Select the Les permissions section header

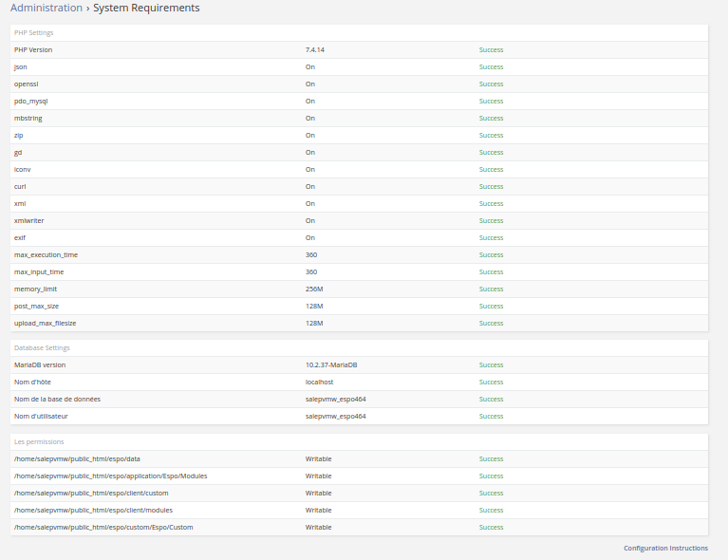[x=39, y=442]
